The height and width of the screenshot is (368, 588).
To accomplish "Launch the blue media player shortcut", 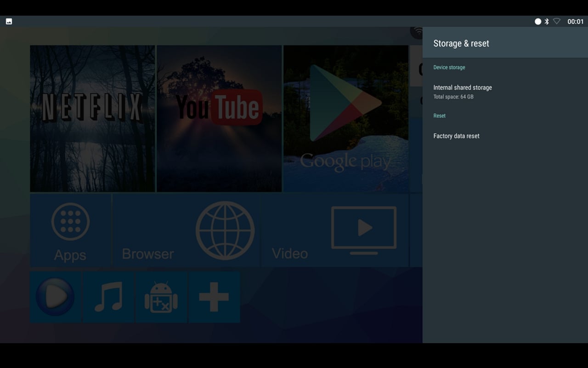I will point(56,297).
